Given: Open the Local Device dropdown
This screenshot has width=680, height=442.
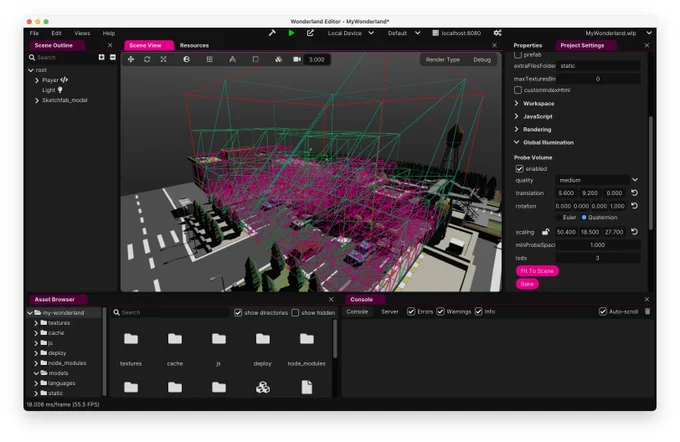Looking at the screenshot, I should click(x=351, y=33).
